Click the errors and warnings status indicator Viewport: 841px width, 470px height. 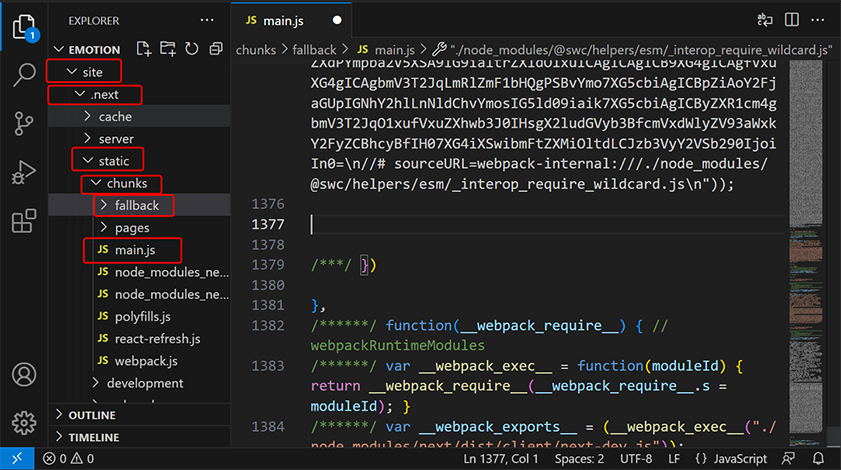tap(68, 459)
